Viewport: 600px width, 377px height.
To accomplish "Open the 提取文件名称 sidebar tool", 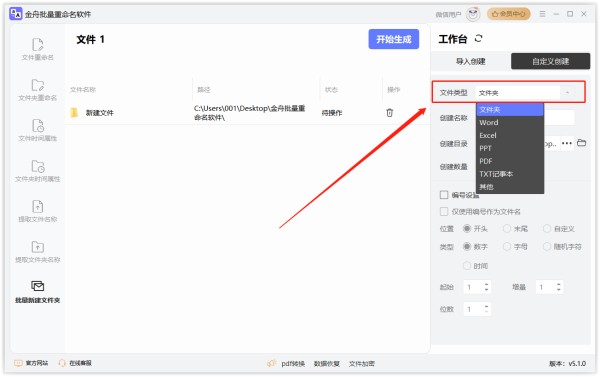I will 38,211.
